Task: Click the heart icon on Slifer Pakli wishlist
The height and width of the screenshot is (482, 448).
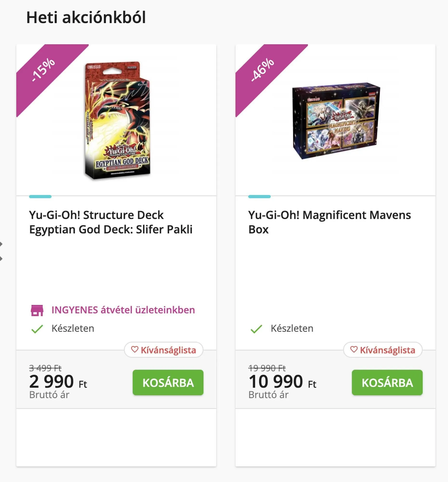Action: pyautogui.click(x=135, y=349)
